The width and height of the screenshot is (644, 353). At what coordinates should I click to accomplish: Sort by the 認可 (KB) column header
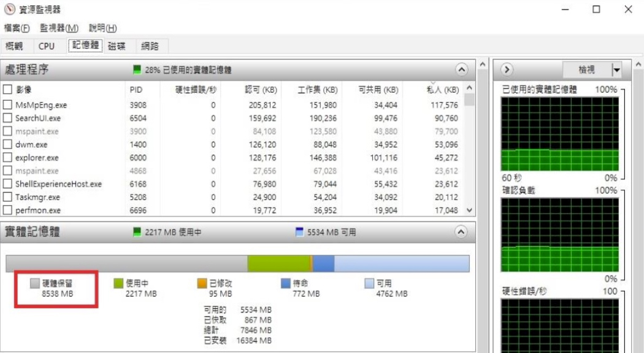261,90
